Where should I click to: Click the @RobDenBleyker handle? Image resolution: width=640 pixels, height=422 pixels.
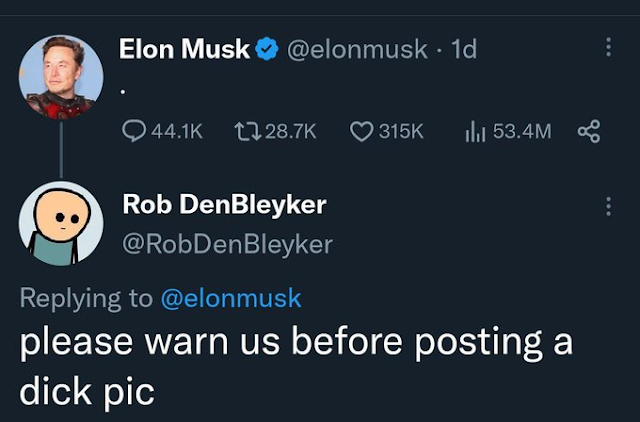point(227,243)
